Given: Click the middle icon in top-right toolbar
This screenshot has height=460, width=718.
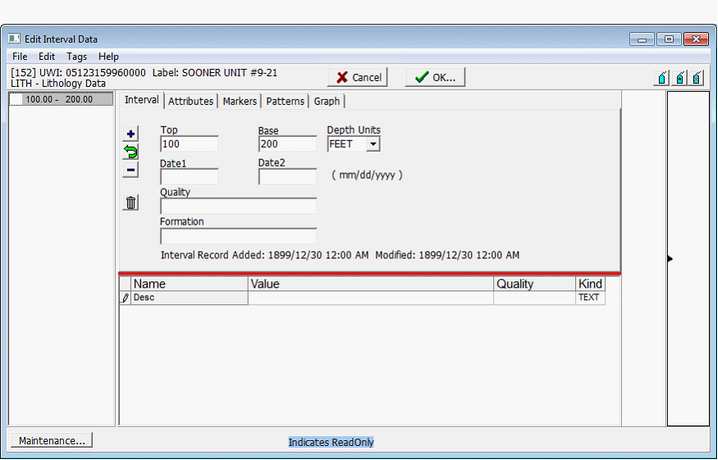Looking at the screenshot, I should tap(681, 78).
